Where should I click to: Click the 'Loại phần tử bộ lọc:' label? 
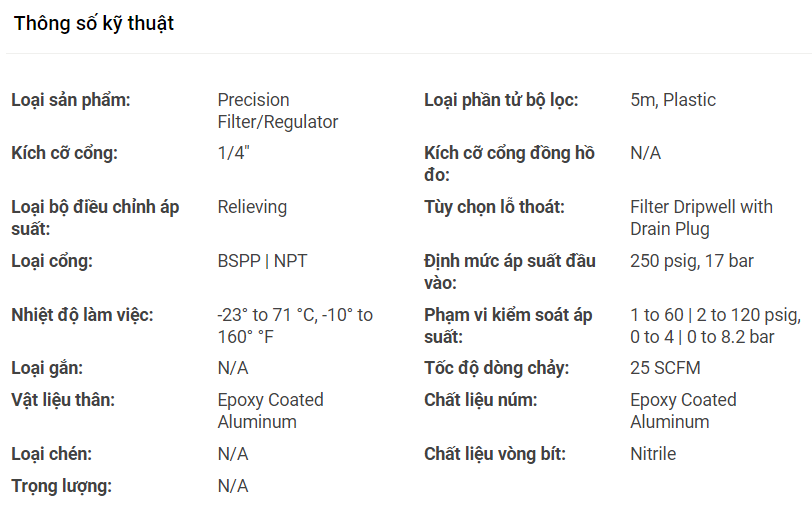tap(501, 100)
